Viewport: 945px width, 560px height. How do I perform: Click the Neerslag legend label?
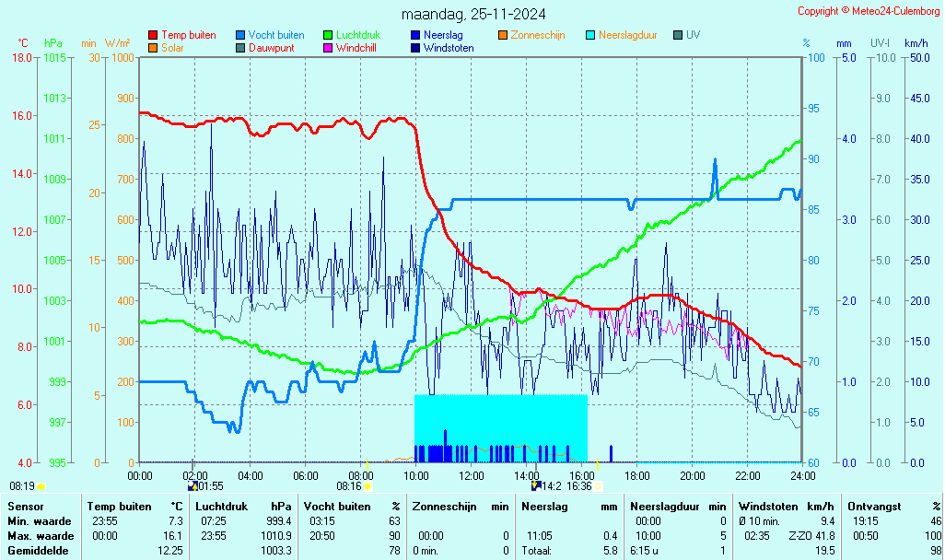tap(442, 36)
